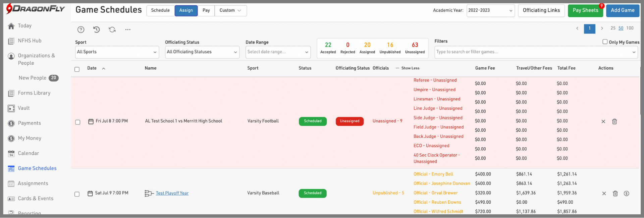Click the refresh sync icon

(x=112, y=30)
